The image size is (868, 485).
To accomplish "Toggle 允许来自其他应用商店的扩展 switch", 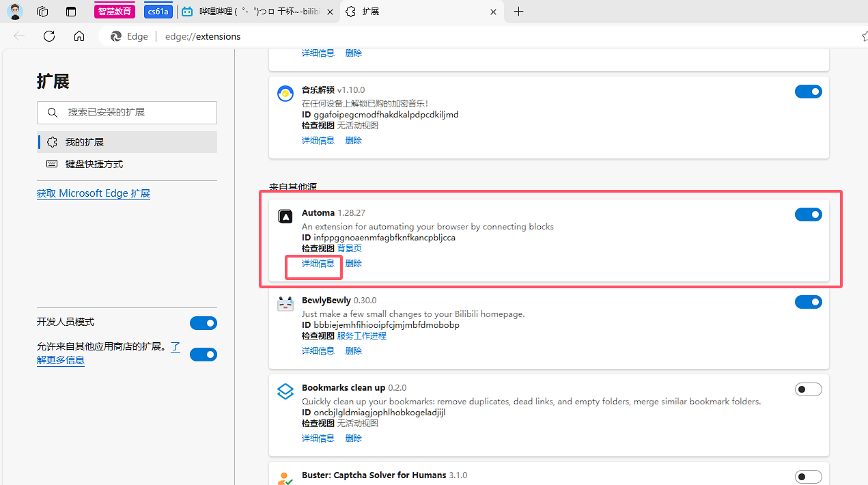I will 204,355.
